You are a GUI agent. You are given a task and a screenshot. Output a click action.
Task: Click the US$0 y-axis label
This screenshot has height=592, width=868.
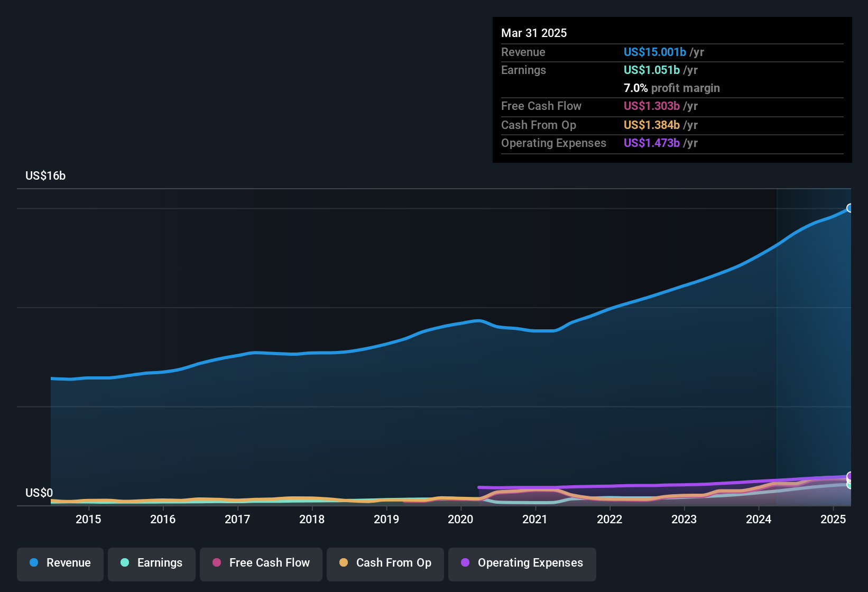tap(39, 493)
